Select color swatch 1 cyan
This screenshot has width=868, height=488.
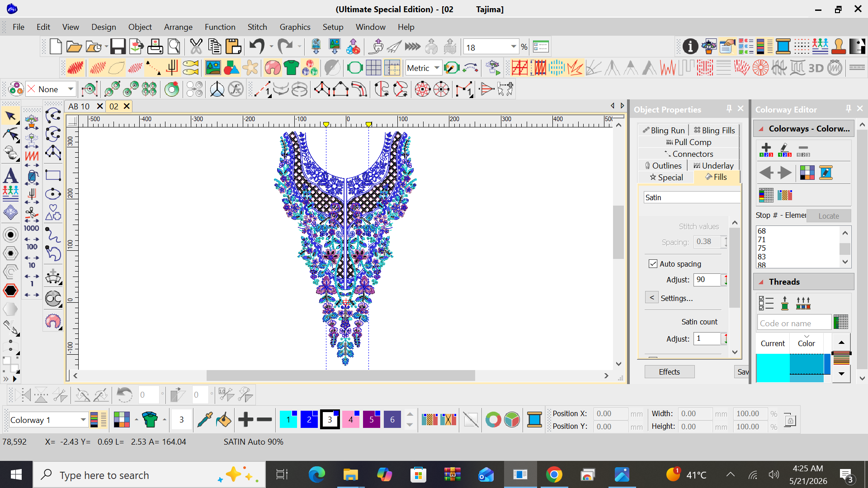tap(288, 420)
